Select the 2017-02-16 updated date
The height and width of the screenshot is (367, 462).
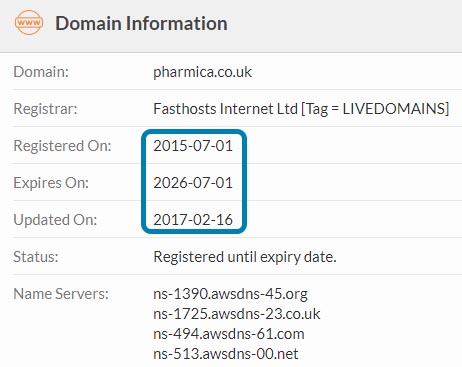(x=193, y=220)
